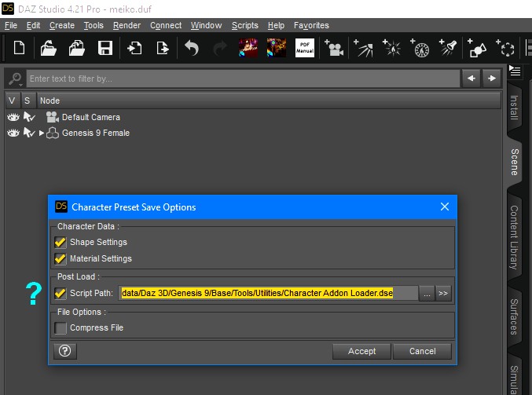Create a new distant light

pos(363,48)
